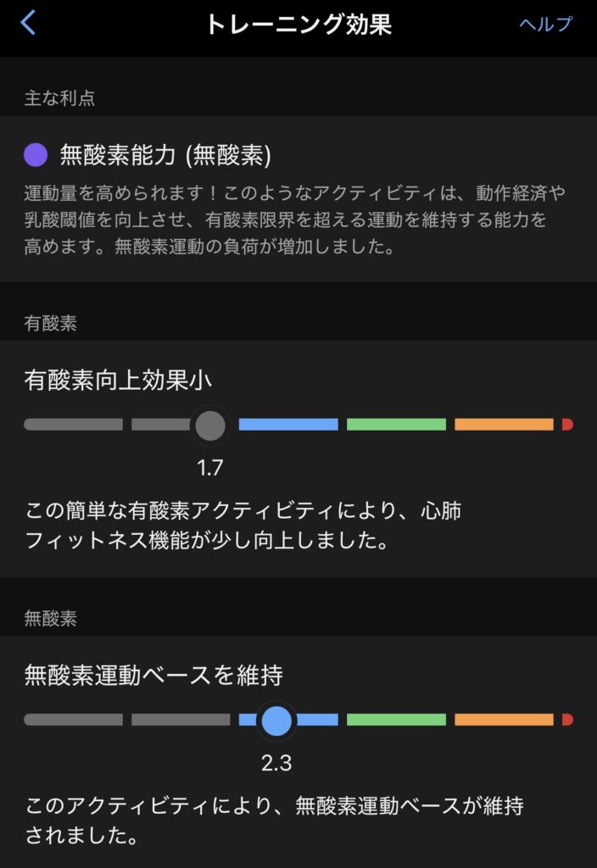Click the blue anaerobic slider knob at 2.3

point(276,721)
